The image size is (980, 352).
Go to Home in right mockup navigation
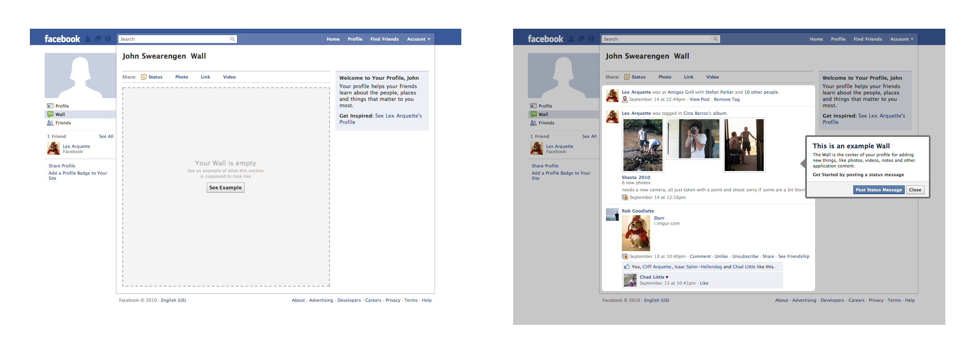coord(816,39)
